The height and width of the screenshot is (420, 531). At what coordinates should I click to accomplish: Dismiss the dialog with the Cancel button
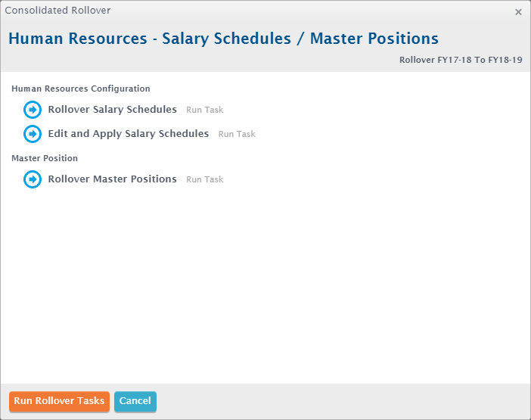coord(135,401)
